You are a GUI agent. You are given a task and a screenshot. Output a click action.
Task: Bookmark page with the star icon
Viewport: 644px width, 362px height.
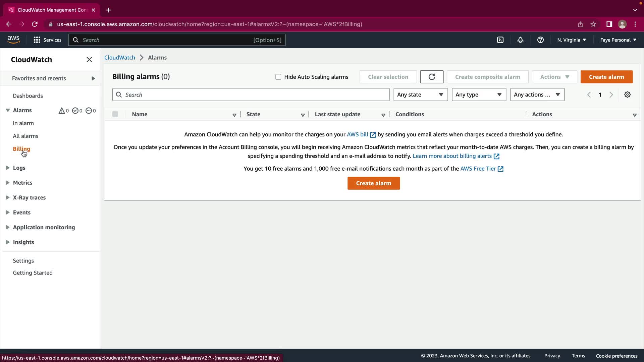tap(593, 24)
